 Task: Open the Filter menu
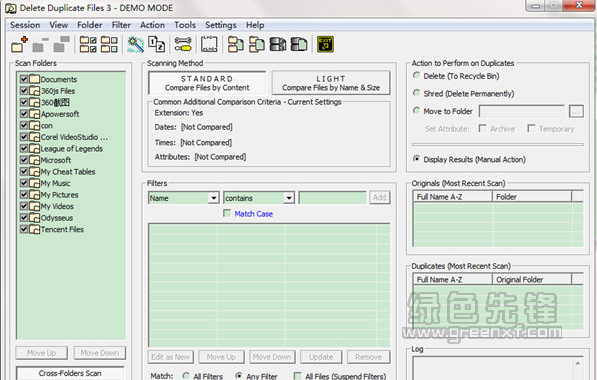pyautogui.click(x=121, y=25)
